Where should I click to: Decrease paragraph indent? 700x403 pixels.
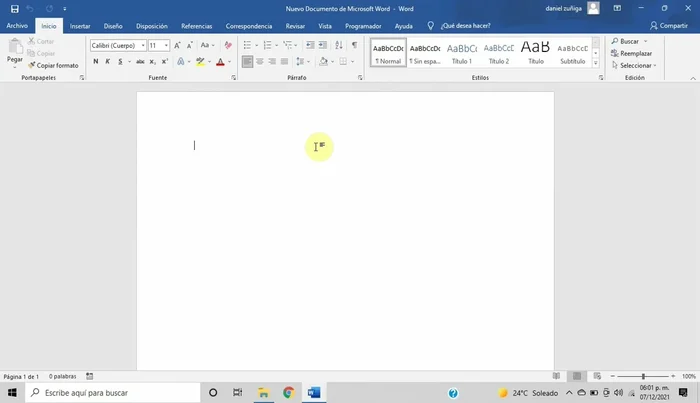tap(310, 45)
